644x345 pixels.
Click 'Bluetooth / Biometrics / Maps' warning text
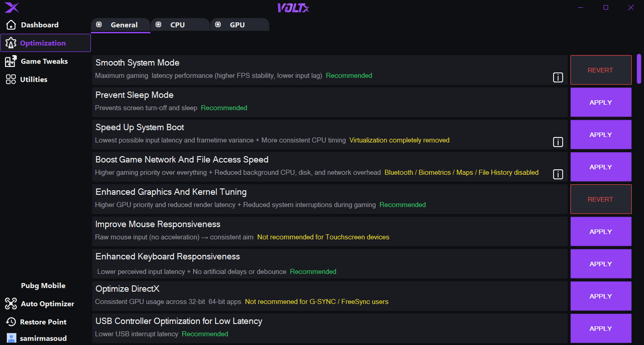461,173
